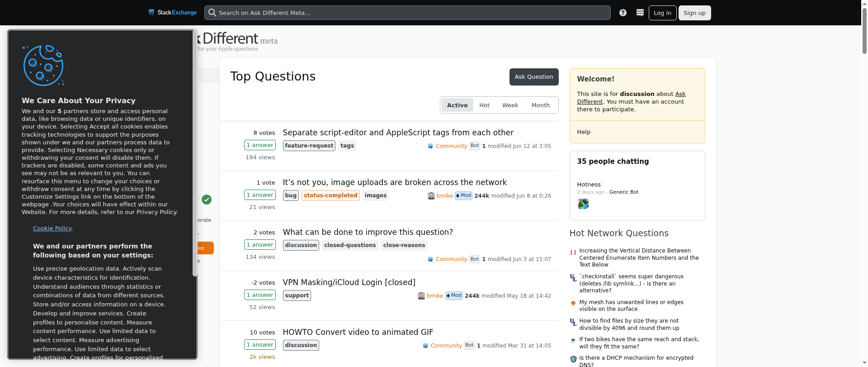Select the tags tag
The width and height of the screenshot is (868, 367).
[x=347, y=146]
